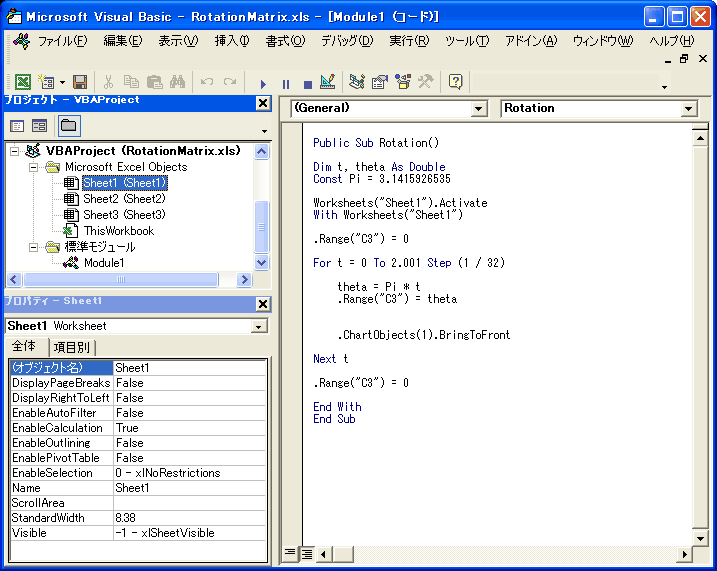Image resolution: width=717 pixels, height=571 pixels.
Task: Click project tree scroll down arrow
Action: tap(262, 263)
